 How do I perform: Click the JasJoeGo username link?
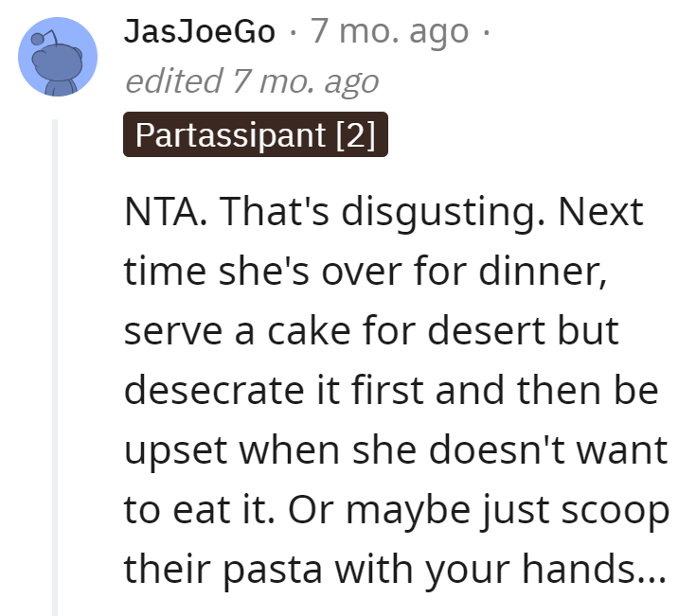pyautogui.click(x=199, y=31)
